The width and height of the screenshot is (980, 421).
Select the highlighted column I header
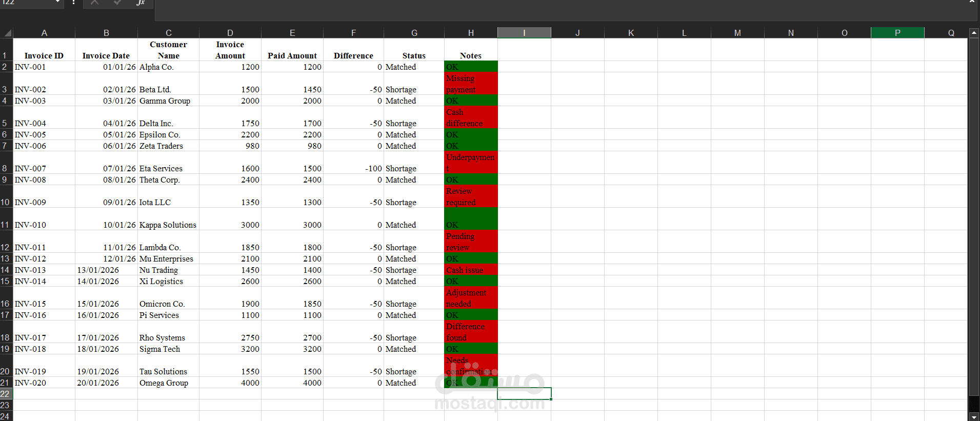click(524, 33)
